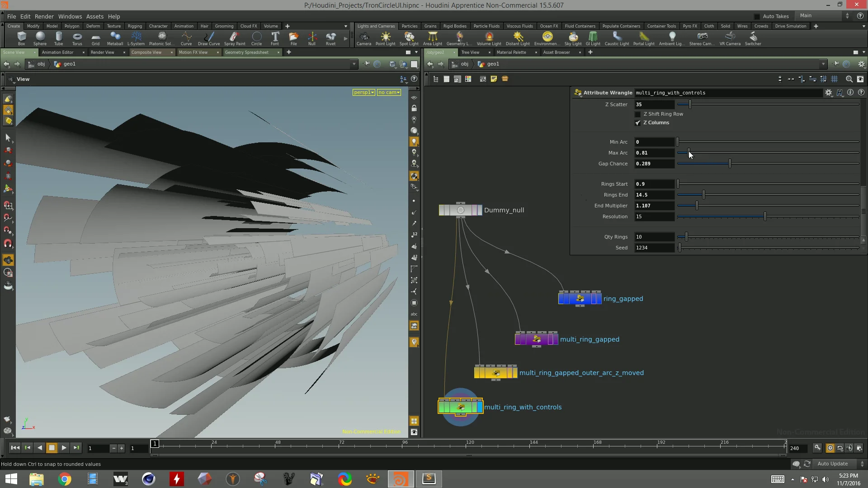Toggle the Auto Takes checkbox
This screenshot has width=868, height=488.
click(x=756, y=16)
